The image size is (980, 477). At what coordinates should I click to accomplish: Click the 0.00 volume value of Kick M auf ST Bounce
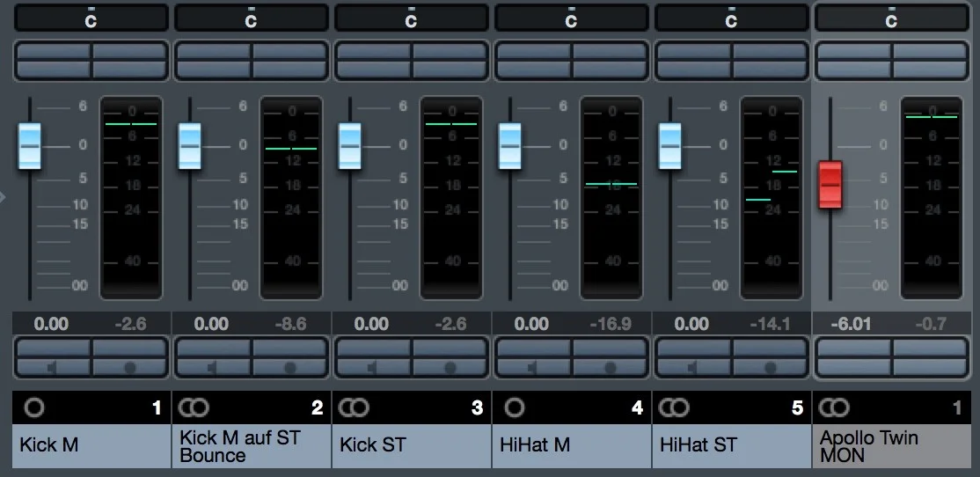(x=211, y=324)
